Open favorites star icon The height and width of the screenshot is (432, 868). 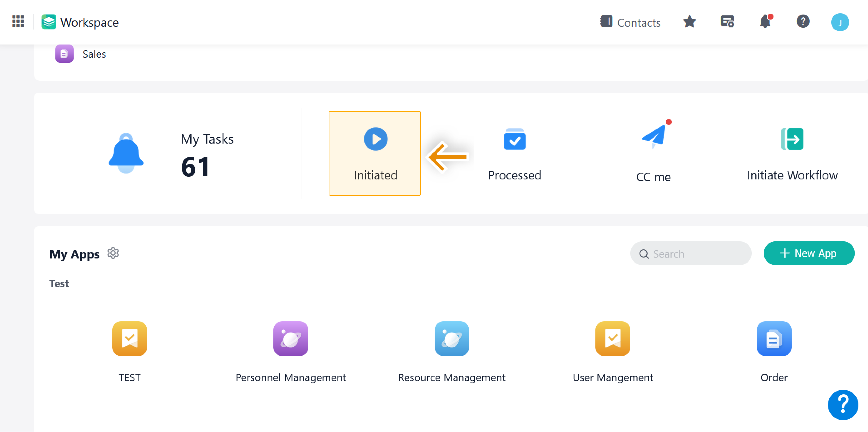click(689, 22)
